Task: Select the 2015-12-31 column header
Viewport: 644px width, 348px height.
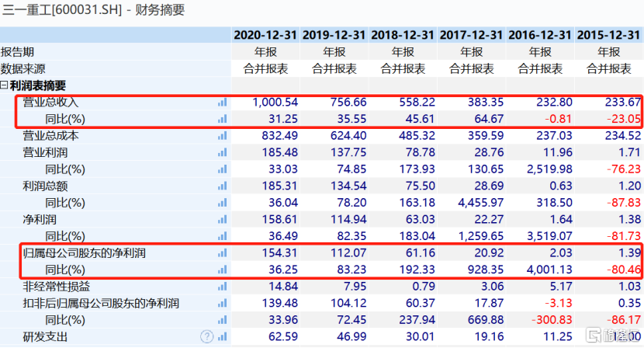Action: (x=608, y=36)
